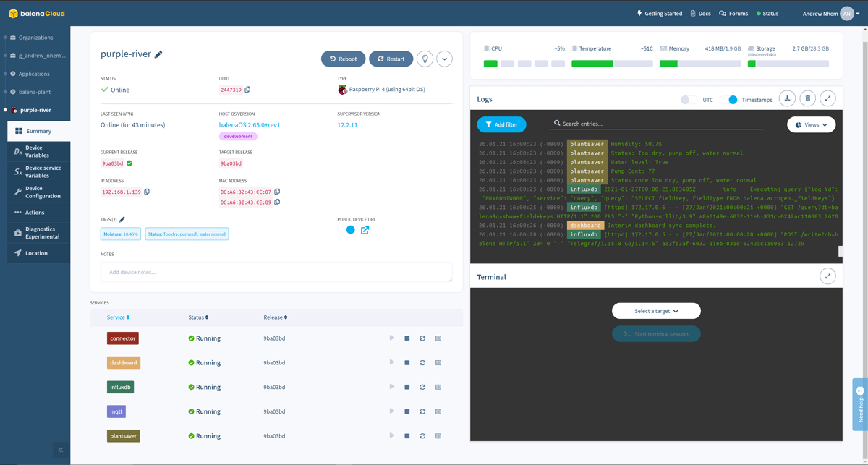Screen dimensions: 868x465
Task: Click the pencil icon beside purple-river name
Action: tap(158, 54)
